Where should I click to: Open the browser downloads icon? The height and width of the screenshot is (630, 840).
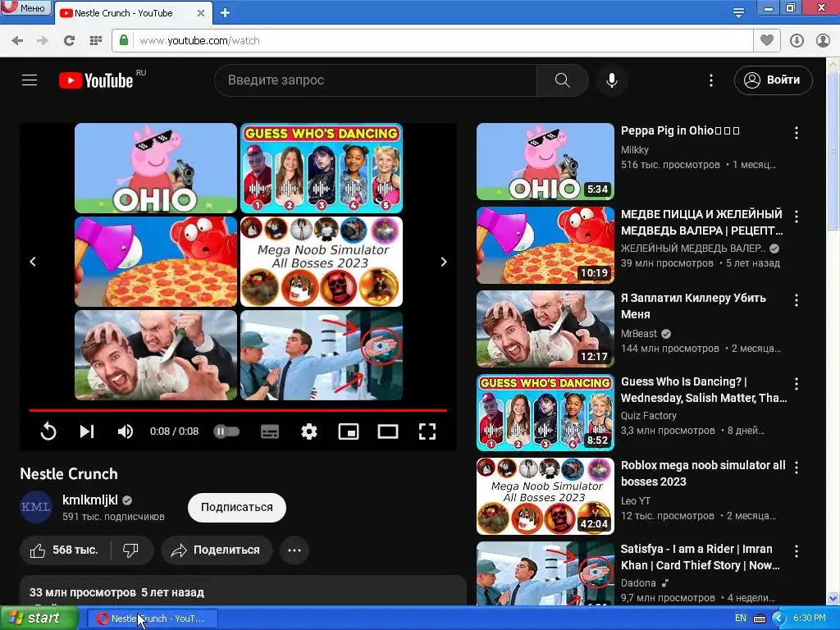click(797, 41)
